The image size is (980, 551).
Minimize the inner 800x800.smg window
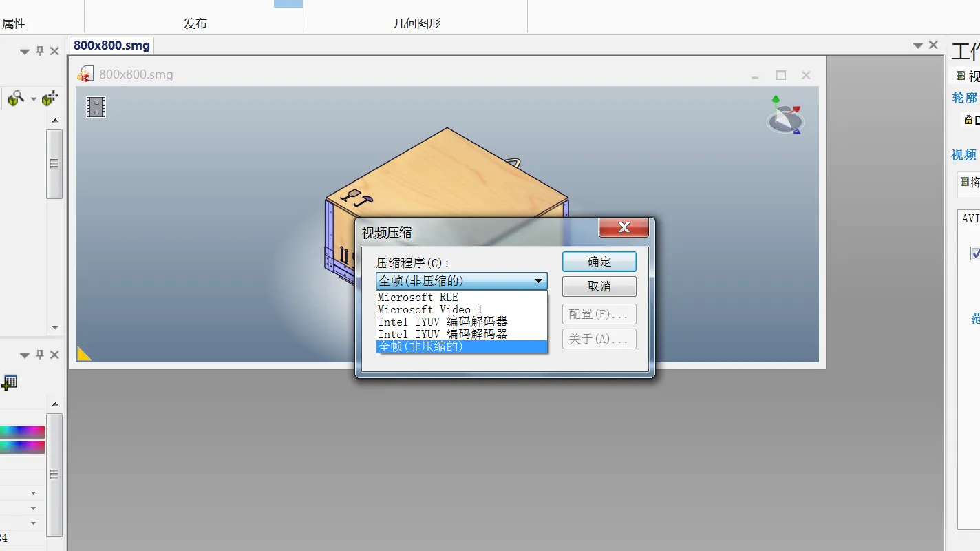[756, 76]
